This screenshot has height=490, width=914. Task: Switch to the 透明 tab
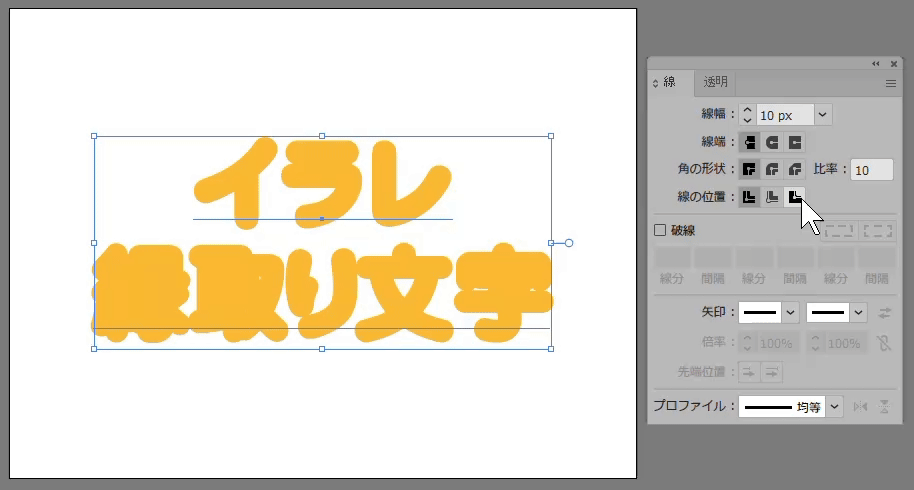coord(715,82)
